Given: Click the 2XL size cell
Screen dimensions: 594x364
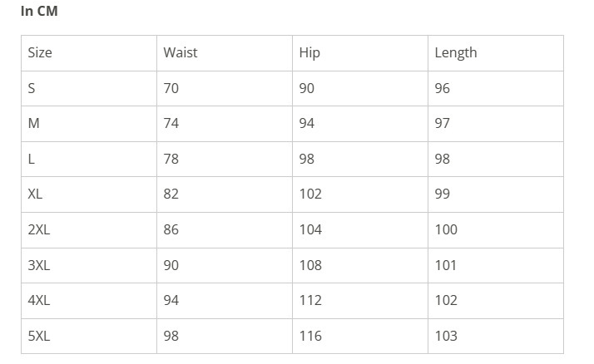Looking at the screenshot, I should coord(39,229).
